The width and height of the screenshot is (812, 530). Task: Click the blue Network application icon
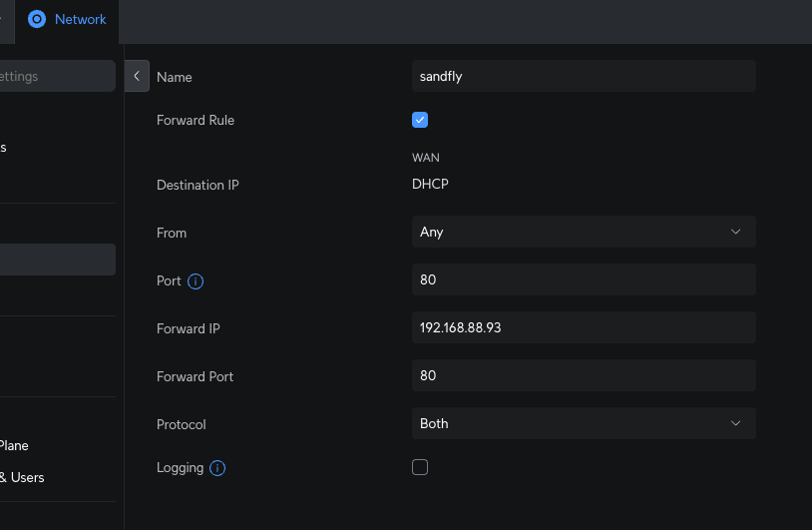tap(37, 19)
